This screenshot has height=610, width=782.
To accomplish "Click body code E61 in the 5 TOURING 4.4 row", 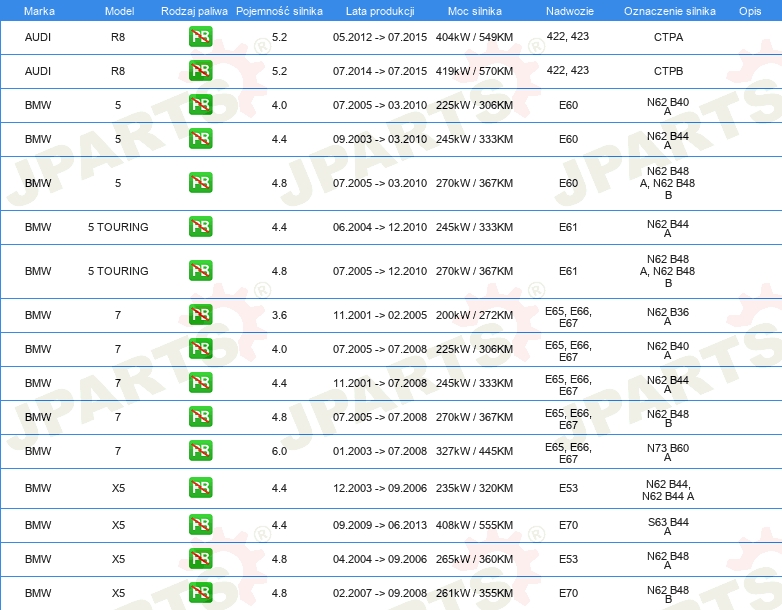I will point(568,227).
